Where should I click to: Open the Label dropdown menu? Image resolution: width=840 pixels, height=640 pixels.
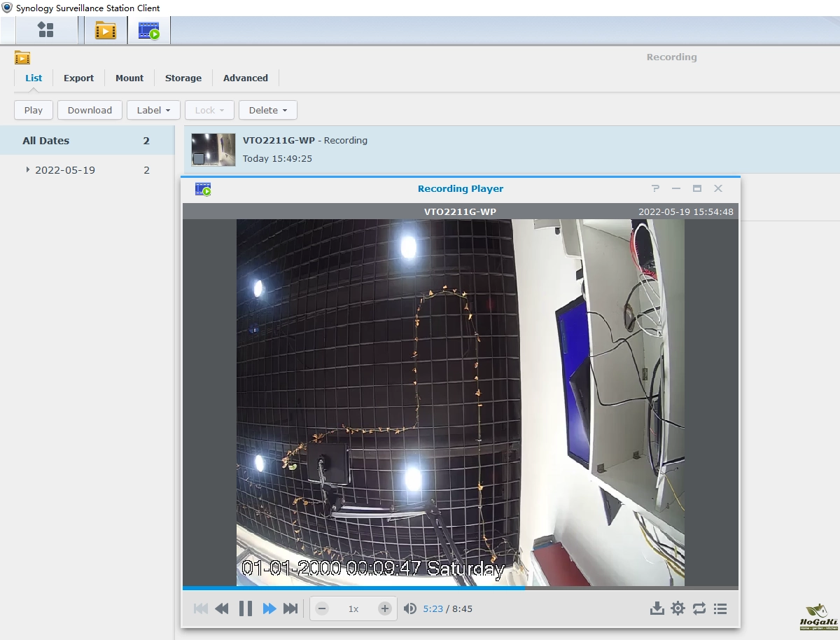point(153,110)
